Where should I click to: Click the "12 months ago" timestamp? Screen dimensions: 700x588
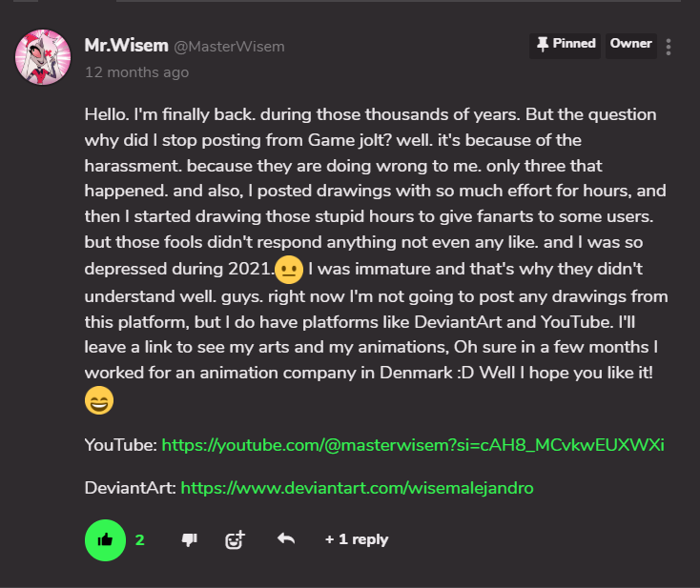(136, 71)
